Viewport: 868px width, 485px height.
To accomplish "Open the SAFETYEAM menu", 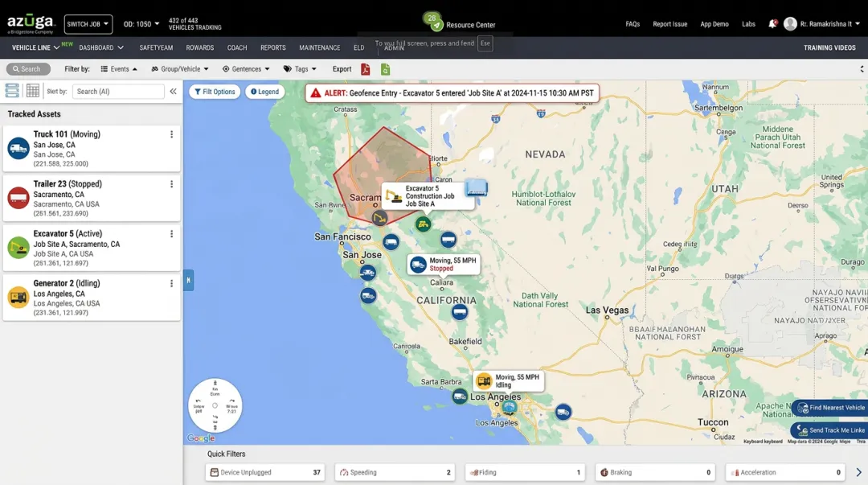I will tap(156, 47).
